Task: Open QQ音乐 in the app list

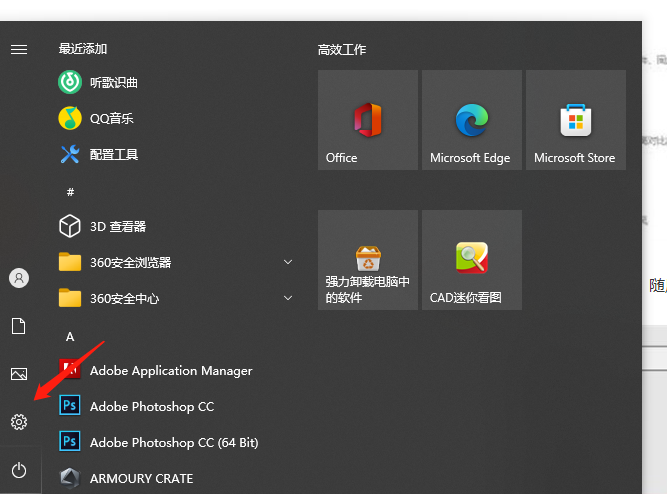Action: click(x=111, y=118)
